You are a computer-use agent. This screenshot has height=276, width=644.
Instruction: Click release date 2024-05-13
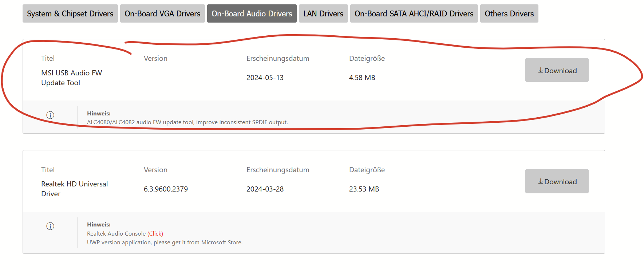coord(265,78)
